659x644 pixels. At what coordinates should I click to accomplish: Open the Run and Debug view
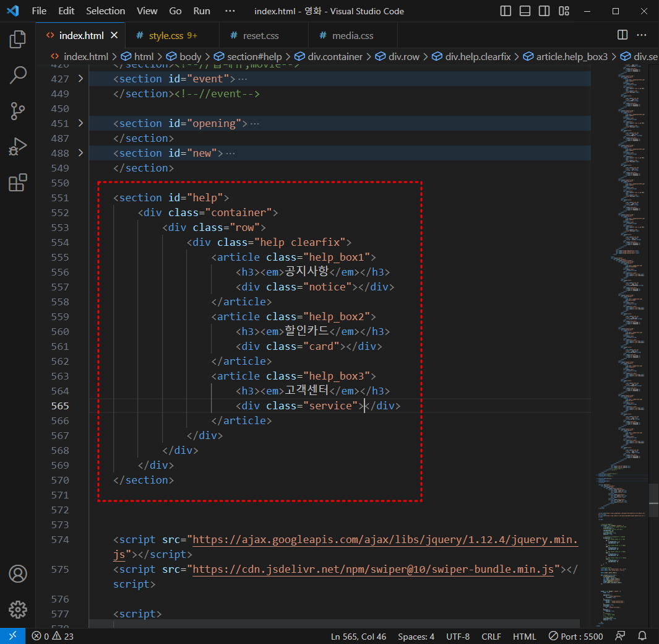pyautogui.click(x=18, y=147)
